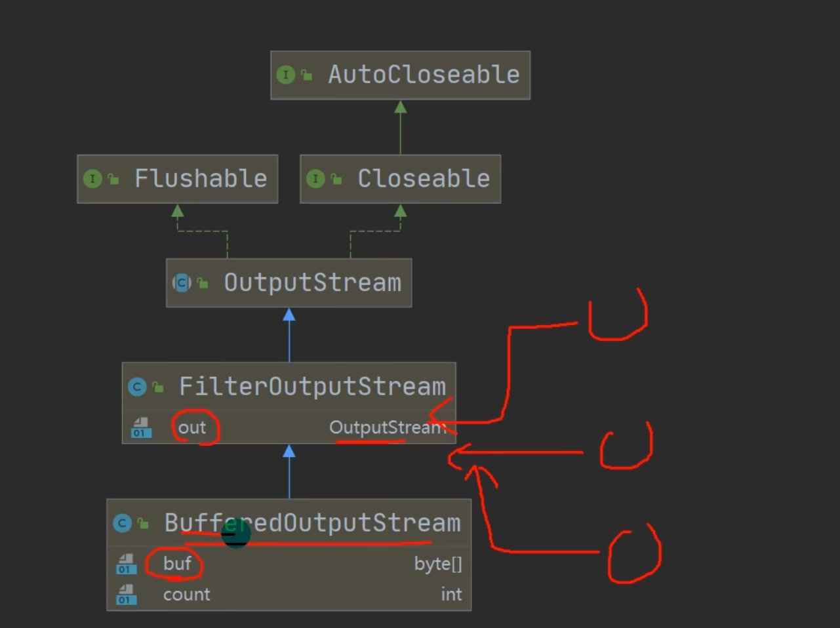Click the count field in BufferedOutputStream

187,595
